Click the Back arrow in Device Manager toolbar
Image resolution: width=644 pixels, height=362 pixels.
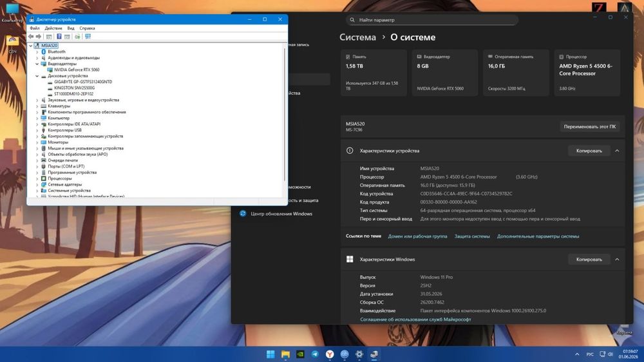[31, 37]
